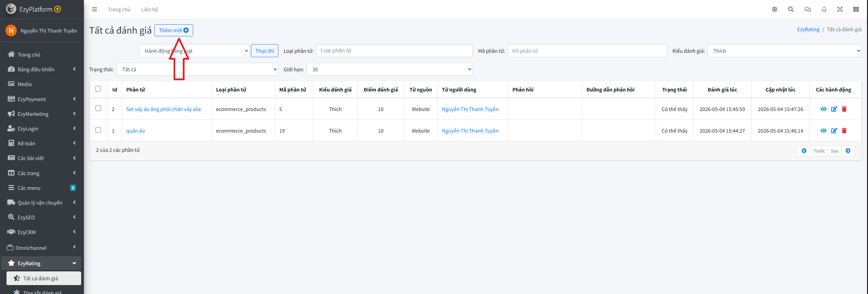Expand the EzyPayment sidebar menu
This screenshot has height=294, width=868.
pos(41,99)
